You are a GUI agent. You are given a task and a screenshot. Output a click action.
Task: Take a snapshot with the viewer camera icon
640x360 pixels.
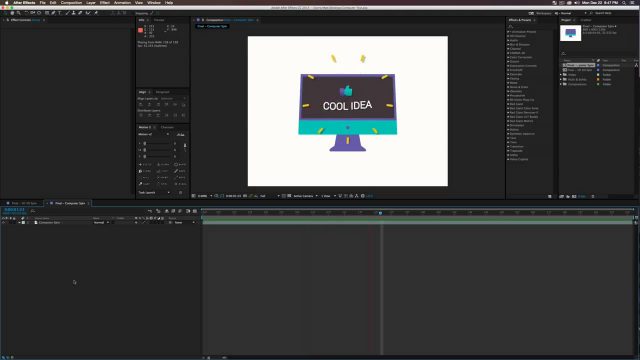[x=245, y=196]
